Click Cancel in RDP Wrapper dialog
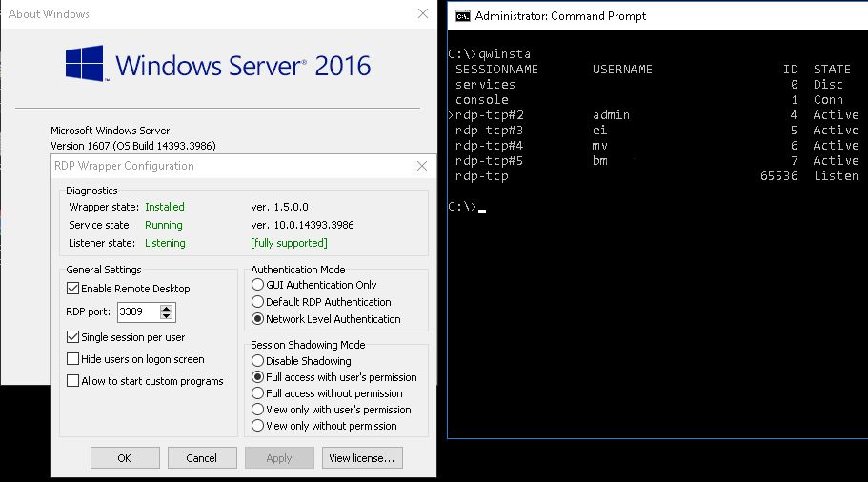Screen dimensions: 868x482 [202, 457]
